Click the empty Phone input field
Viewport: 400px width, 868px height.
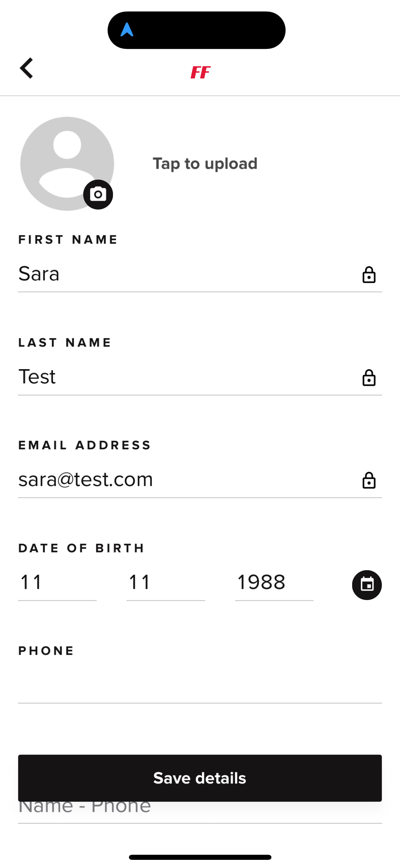(200, 686)
